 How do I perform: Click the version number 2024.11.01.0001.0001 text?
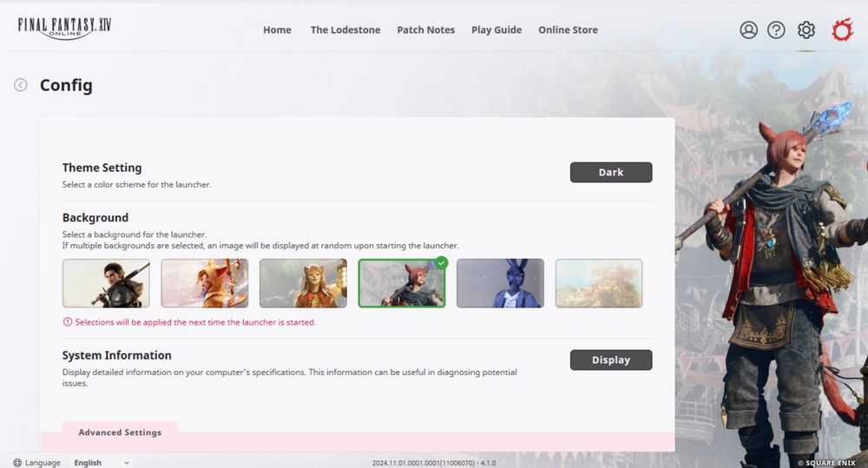[434, 463]
